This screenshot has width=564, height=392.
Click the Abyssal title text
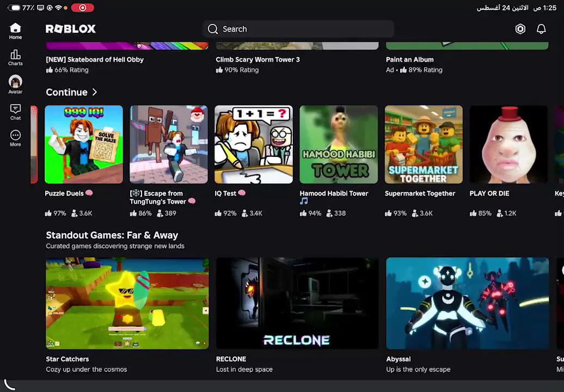(398, 359)
